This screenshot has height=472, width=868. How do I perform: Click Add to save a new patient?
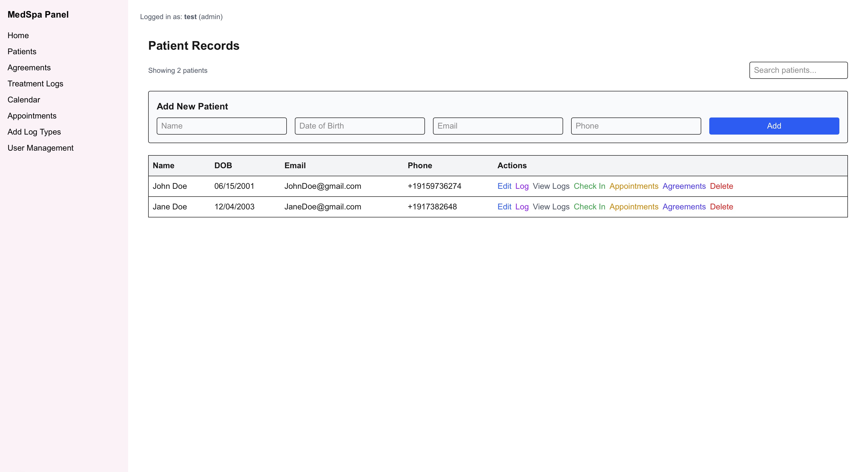tap(774, 126)
